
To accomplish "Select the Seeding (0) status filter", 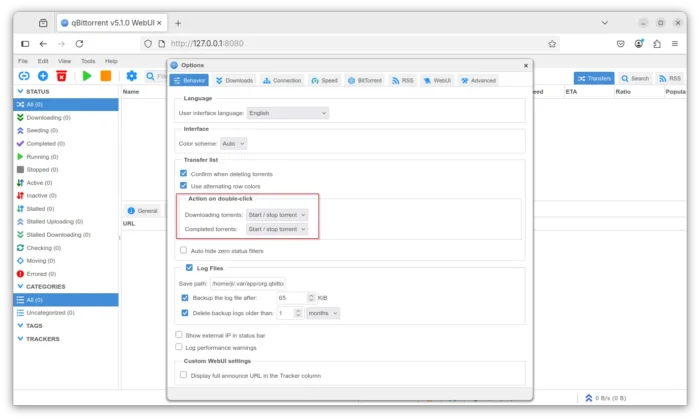I will coord(66,130).
